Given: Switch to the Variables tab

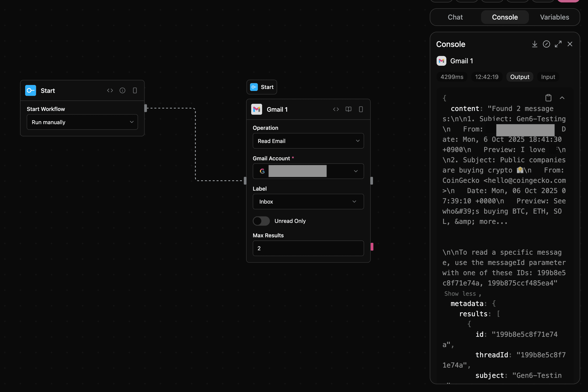Looking at the screenshot, I should point(554,17).
